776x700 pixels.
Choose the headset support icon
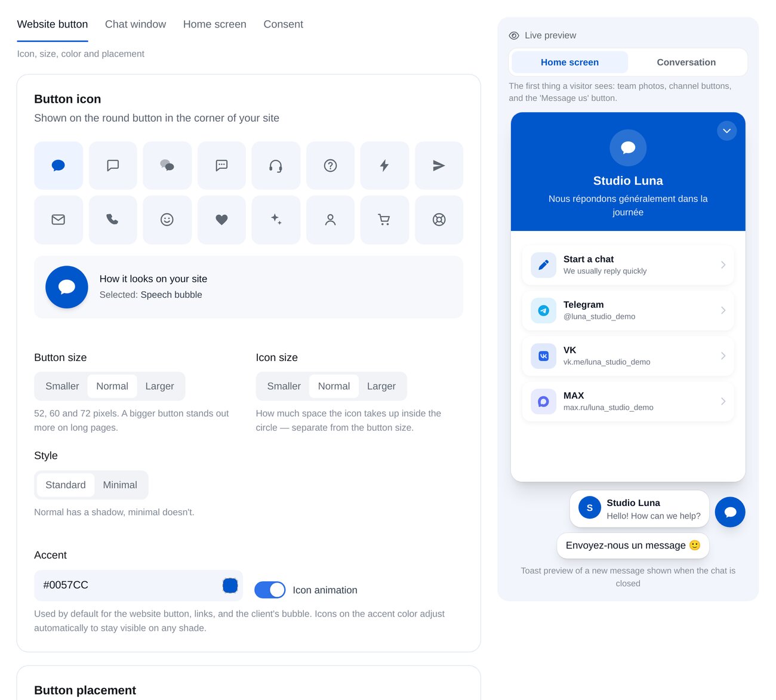(276, 165)
